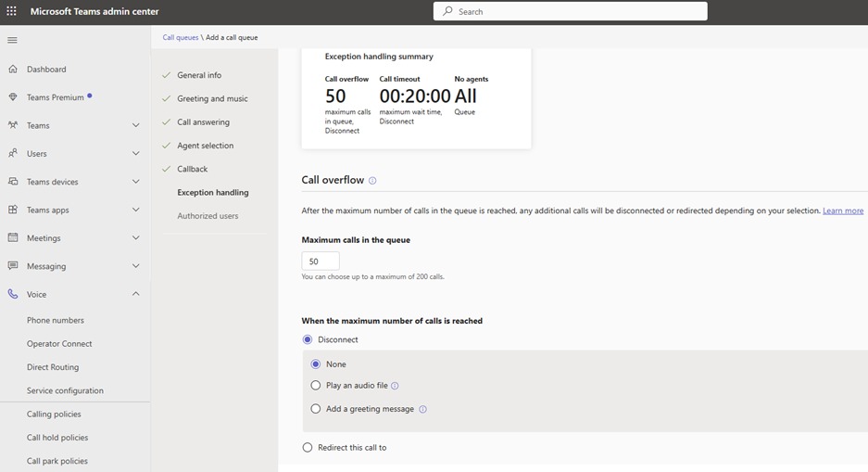Click the Call queues breadcrumb link
Screen dimensions: 868x472
click(181, 37)
